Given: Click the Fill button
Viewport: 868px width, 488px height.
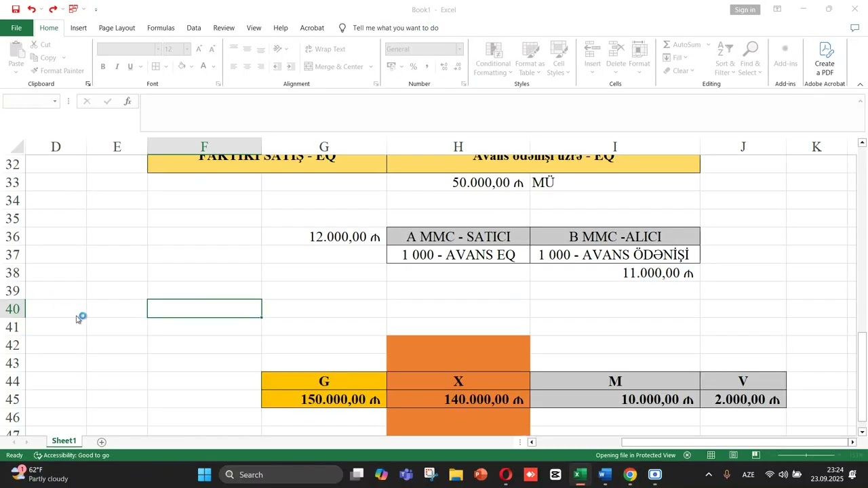Looking at the screenshot, I should click(676, 58).
